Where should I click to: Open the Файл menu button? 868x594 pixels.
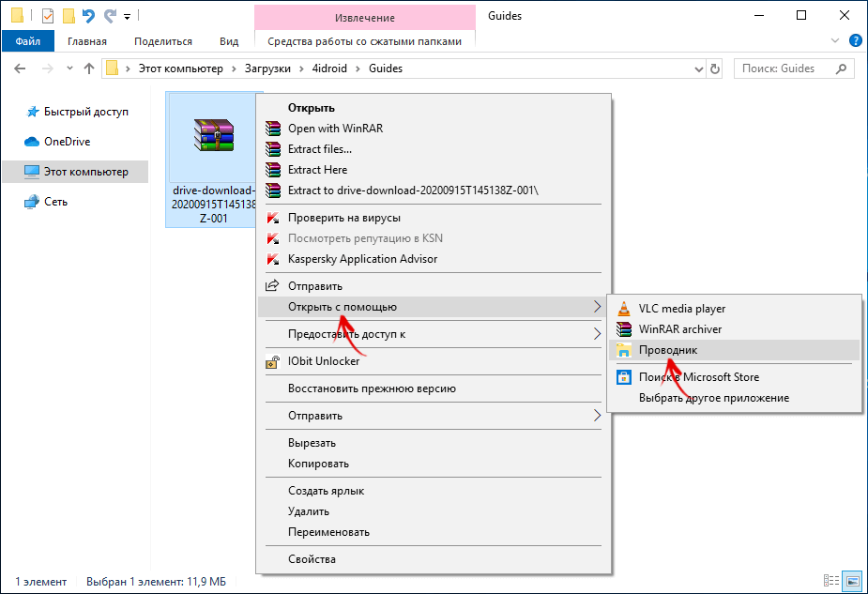(27, 41)
